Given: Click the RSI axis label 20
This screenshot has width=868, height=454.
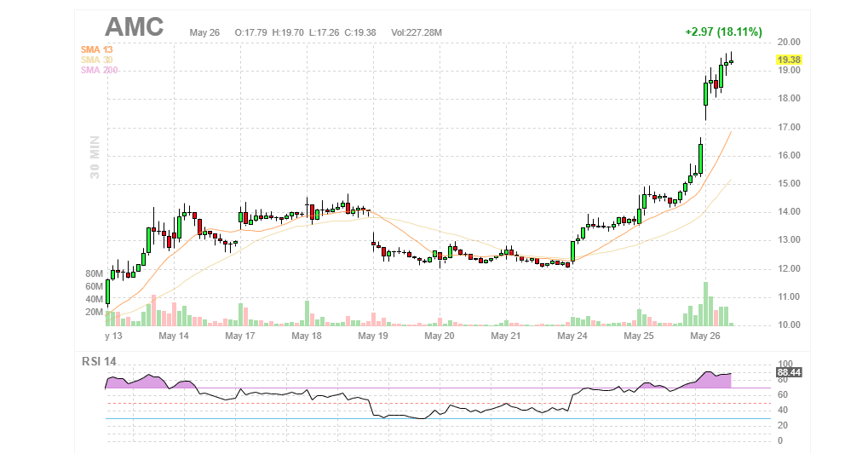Looking at the screenshot, I should [783, 426].
